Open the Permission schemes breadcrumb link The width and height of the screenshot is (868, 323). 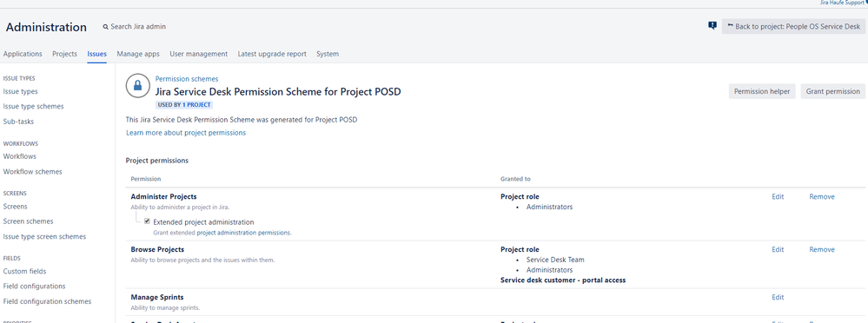187,79
